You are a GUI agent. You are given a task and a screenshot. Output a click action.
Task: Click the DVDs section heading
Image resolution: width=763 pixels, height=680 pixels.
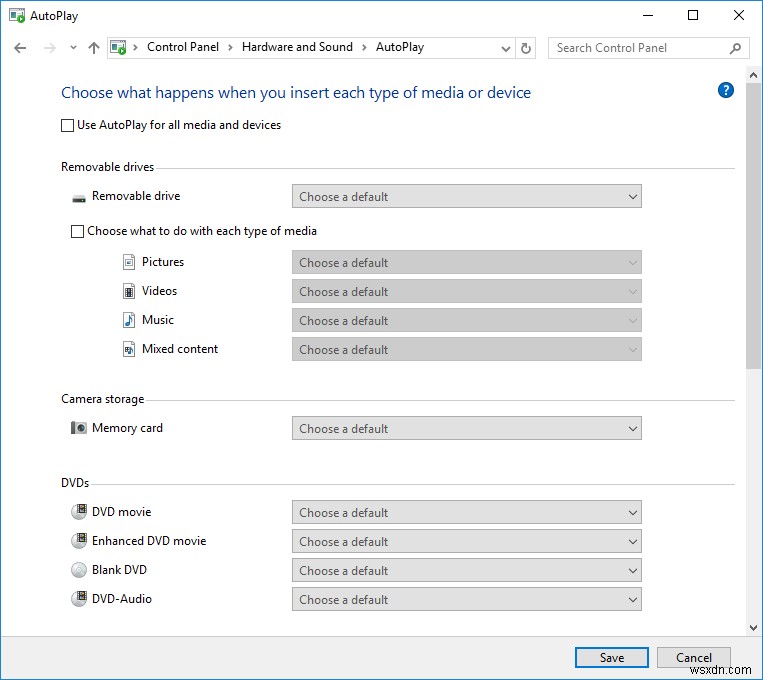point(75,483)
